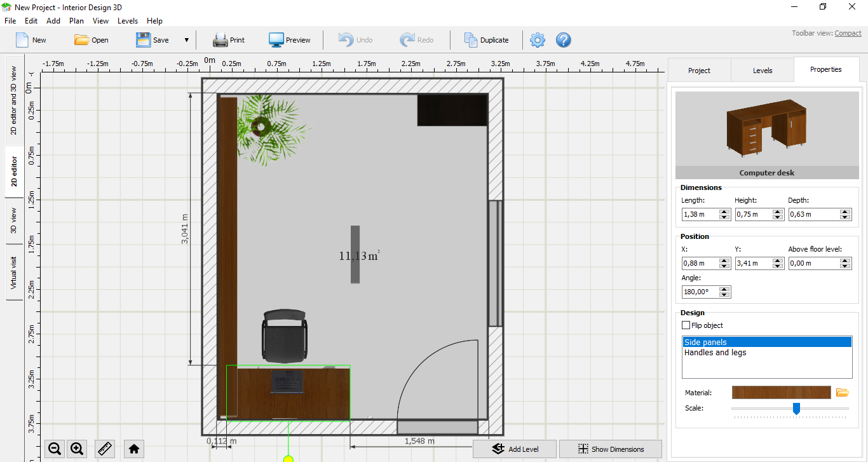Click the Compact toolbar view link
This screenshot has width=868, height=462.
[x=848, y=33]
